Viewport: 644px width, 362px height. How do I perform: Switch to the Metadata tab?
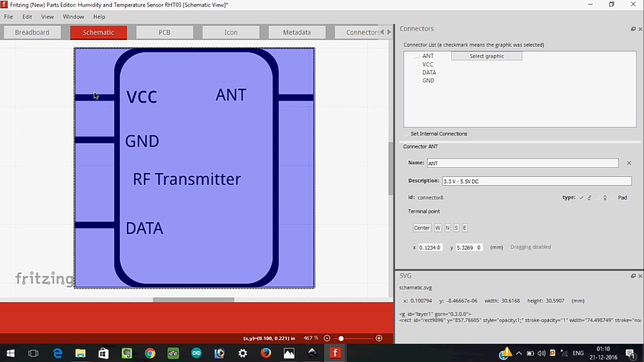(x=297, y=33)
